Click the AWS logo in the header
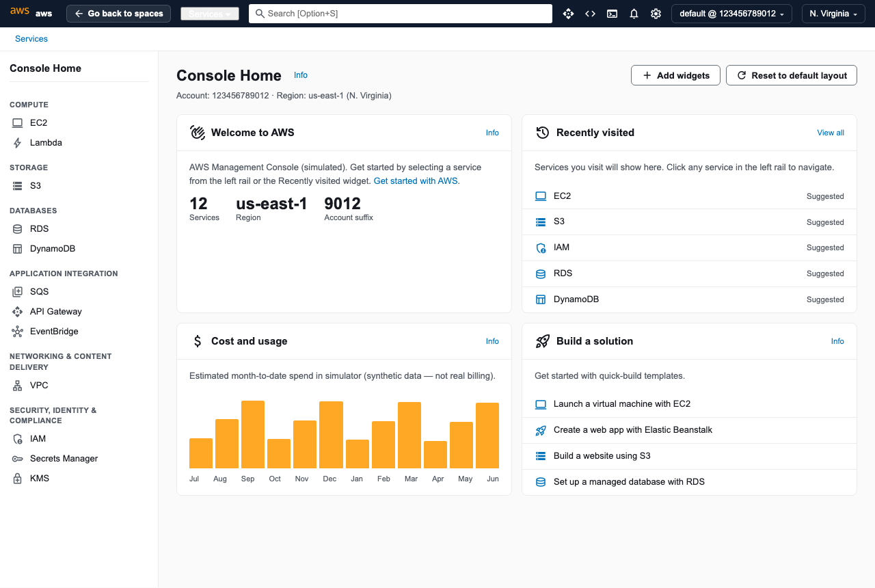 click(x=20, y=13)
